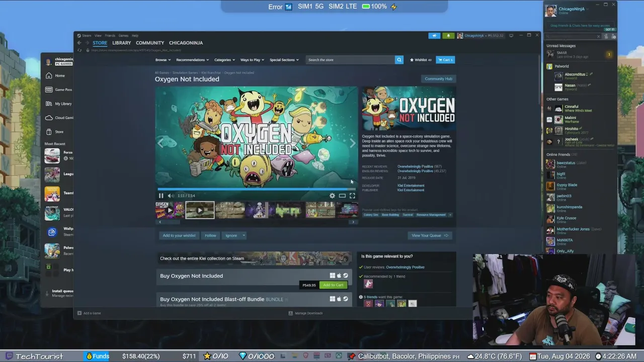Click inside the Search the store field
The height and width of the screenshot is (362, 644).
point(351,60)
